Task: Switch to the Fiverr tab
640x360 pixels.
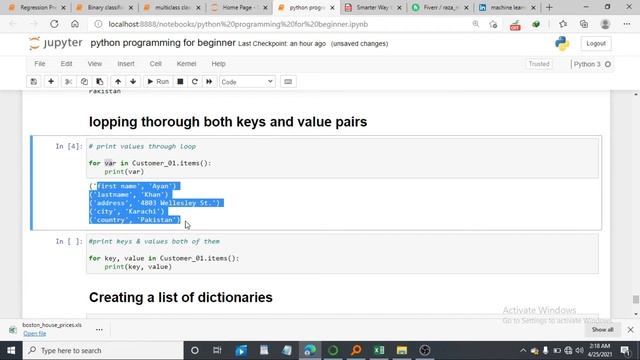Action: point(440,7)
